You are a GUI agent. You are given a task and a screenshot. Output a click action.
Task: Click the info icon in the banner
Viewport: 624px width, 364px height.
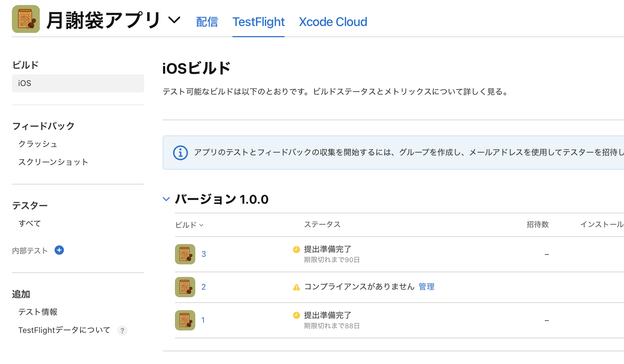pos(180,153)
